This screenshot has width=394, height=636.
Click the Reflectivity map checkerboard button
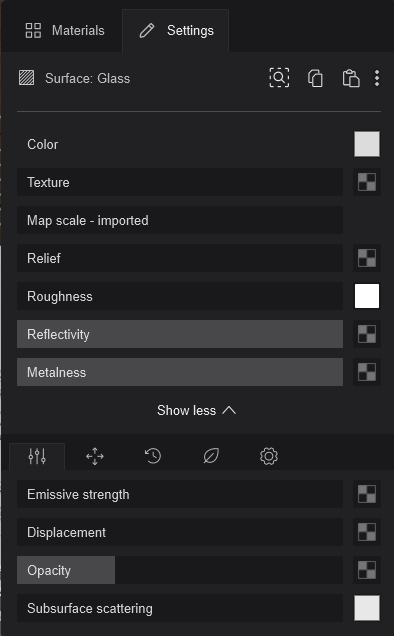pos(367,334)
